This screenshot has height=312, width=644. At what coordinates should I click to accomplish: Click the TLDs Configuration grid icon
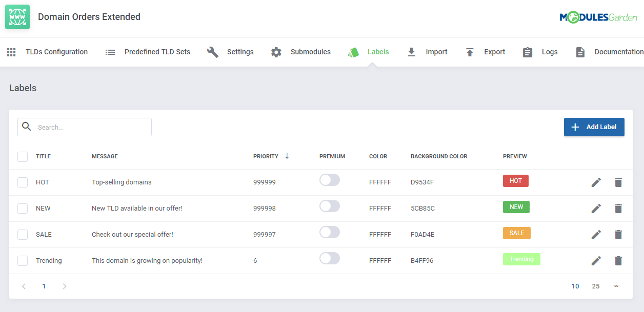pos(11,52)
